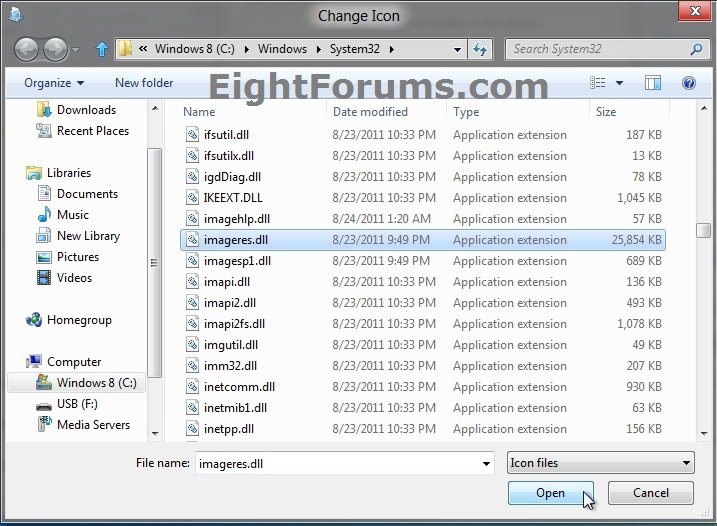
Task: Open the Organize menu
Action: coord(54,83)
